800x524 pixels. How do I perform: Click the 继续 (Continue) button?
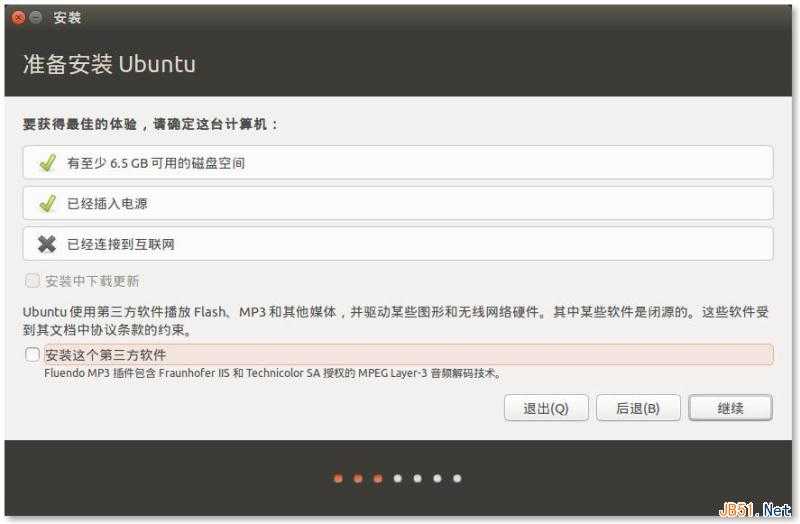tap(730, 408)
